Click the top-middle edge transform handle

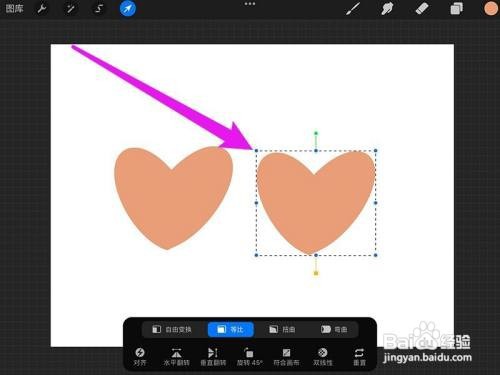pos(316,151)
